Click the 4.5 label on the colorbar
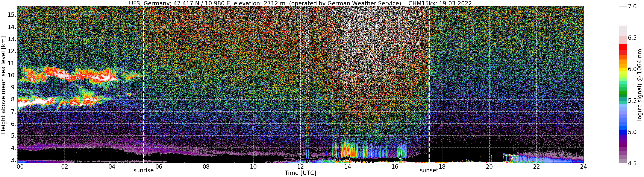The height and width of the screenshot is (177, 644). pos(632,163)
